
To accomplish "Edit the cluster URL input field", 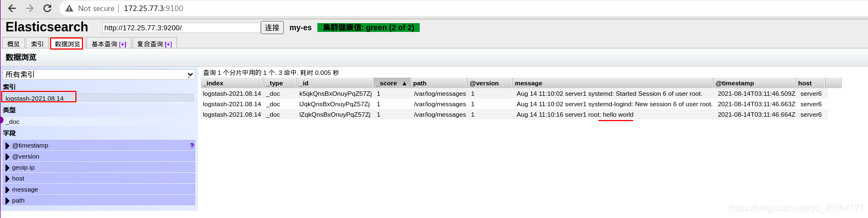I will [x=181, y=28].
